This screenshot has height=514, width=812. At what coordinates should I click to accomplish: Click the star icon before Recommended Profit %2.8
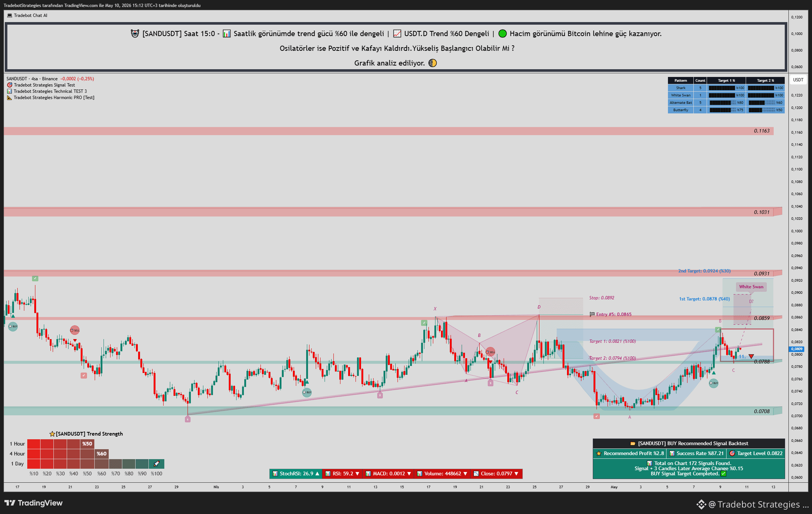pos(599,454)
